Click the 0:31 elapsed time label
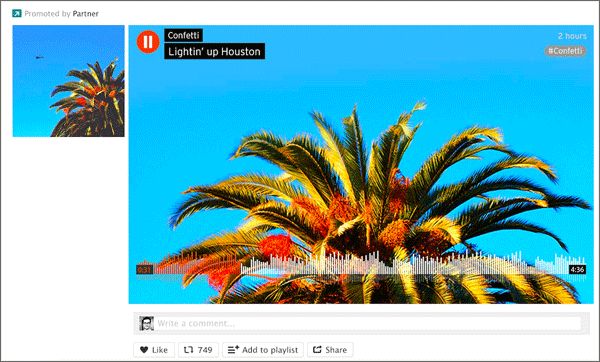Viewport: 600px width, 362px height. click(145, 270)
